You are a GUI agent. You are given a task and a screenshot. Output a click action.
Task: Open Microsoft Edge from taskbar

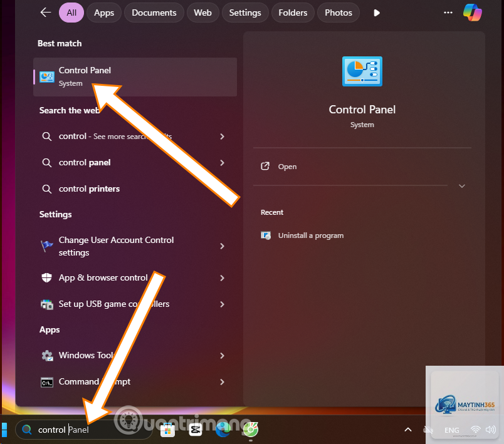[x=223, y=430]
